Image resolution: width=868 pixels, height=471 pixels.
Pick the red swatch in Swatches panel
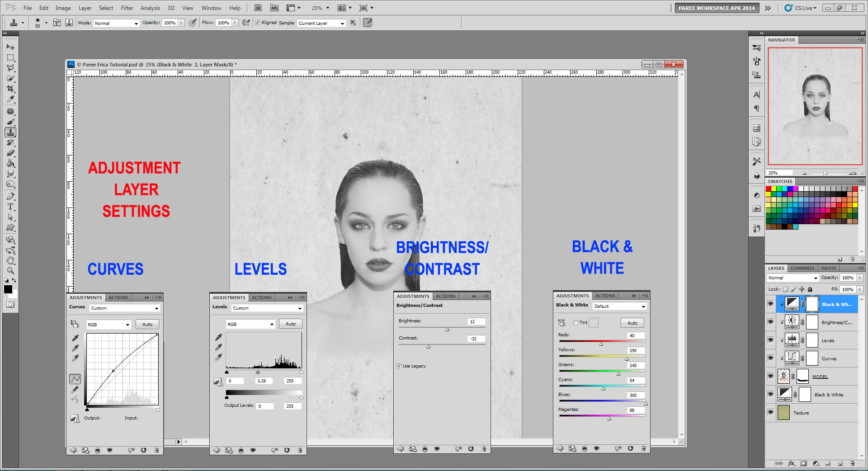point(769,189)
